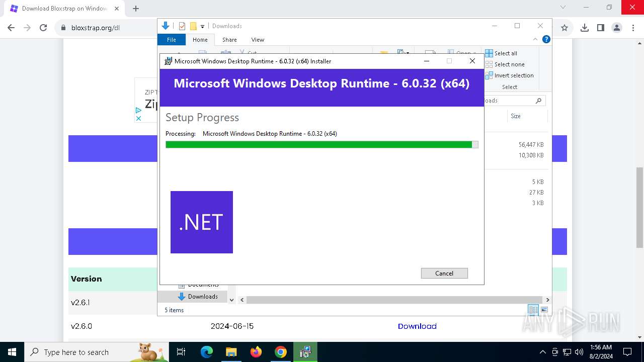Click the bloxstrap.org/dl address bar

click(x=96, y=28)
